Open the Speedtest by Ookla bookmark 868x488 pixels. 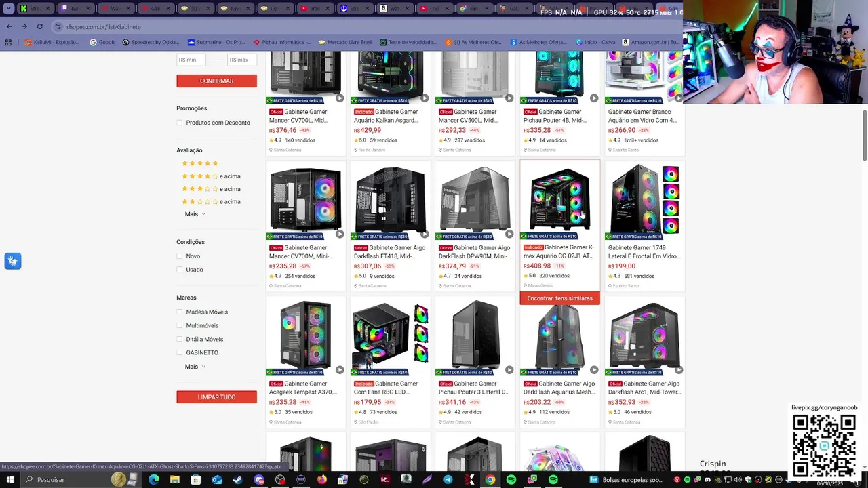[151, 42]
